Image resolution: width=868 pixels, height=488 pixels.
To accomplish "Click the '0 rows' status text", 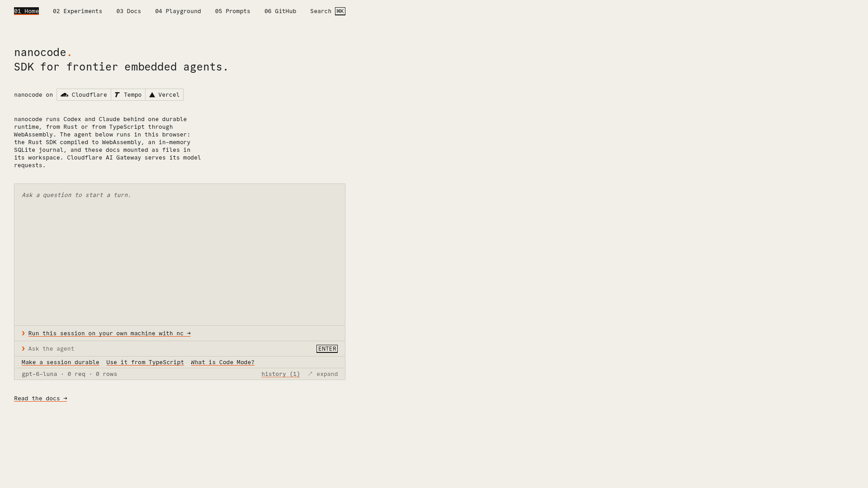I will [106, 374].
